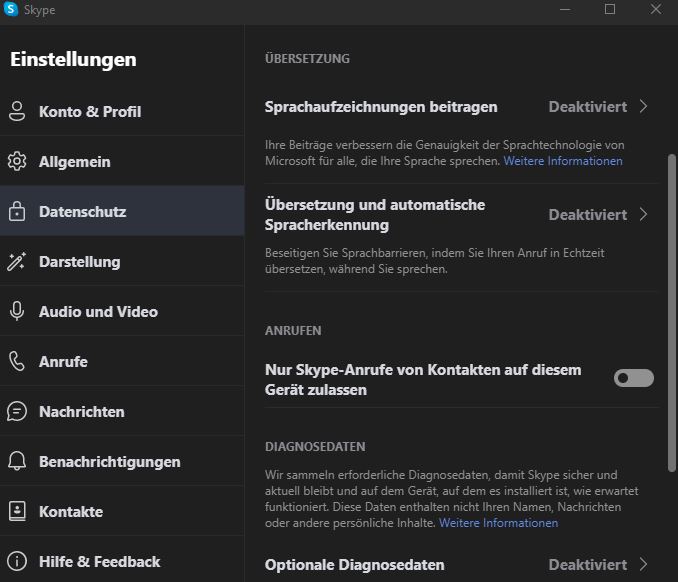Click the Anrufe phone handset icon
Image resolution: width=678 pixels, height=582 pixels.
point(17,361)
